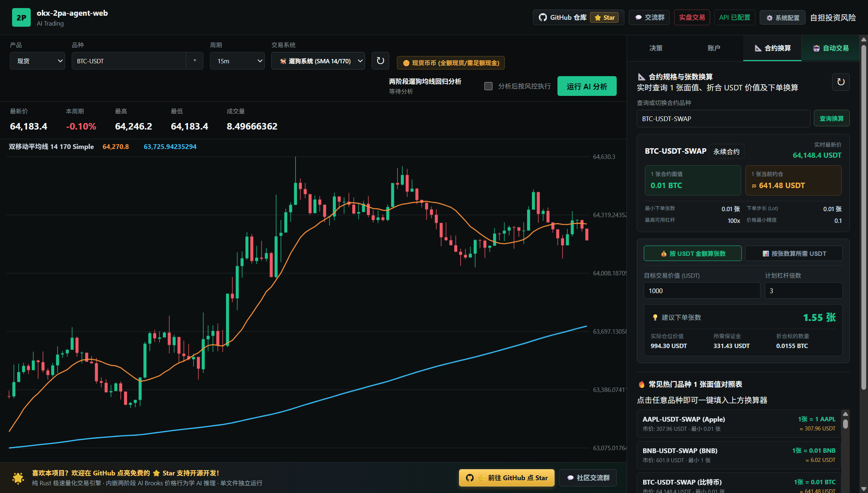Select 按张数算所需 USDT mode
This screenshot has height=493, width=868.
(794, 254)
